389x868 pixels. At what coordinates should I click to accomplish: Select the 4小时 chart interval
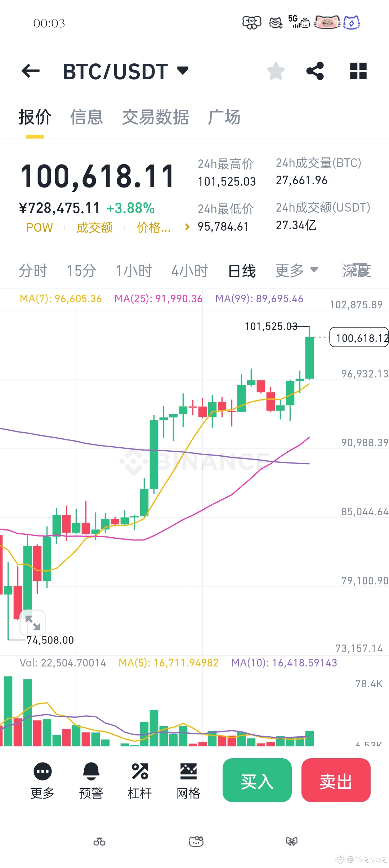pyautogui.click(x=190, y=271)
